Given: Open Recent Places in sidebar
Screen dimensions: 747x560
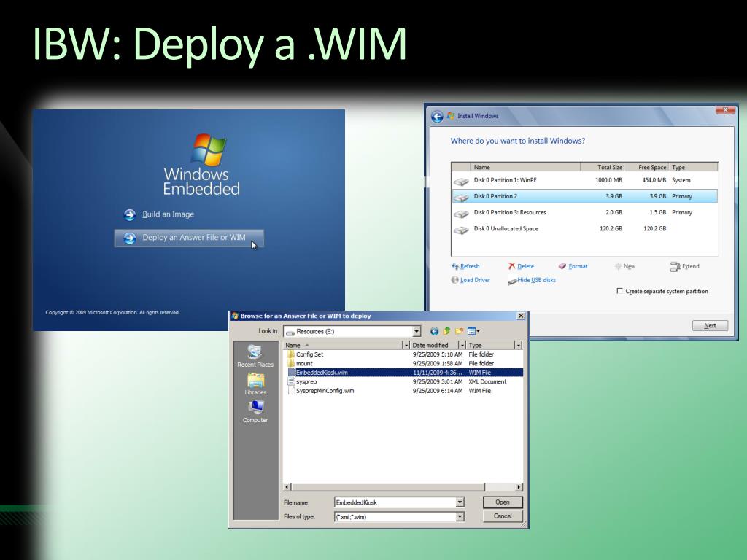Looking at the screenshot, I should click(255, 356).
